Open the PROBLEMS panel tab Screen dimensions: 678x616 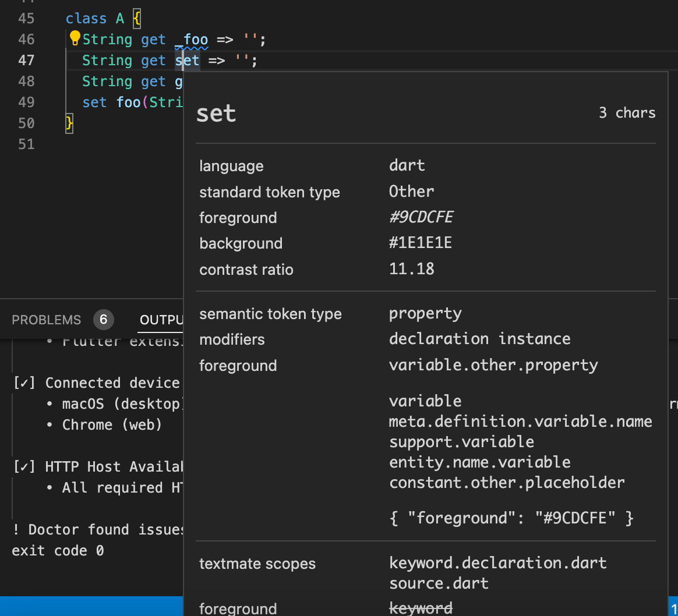coord(46,320)
